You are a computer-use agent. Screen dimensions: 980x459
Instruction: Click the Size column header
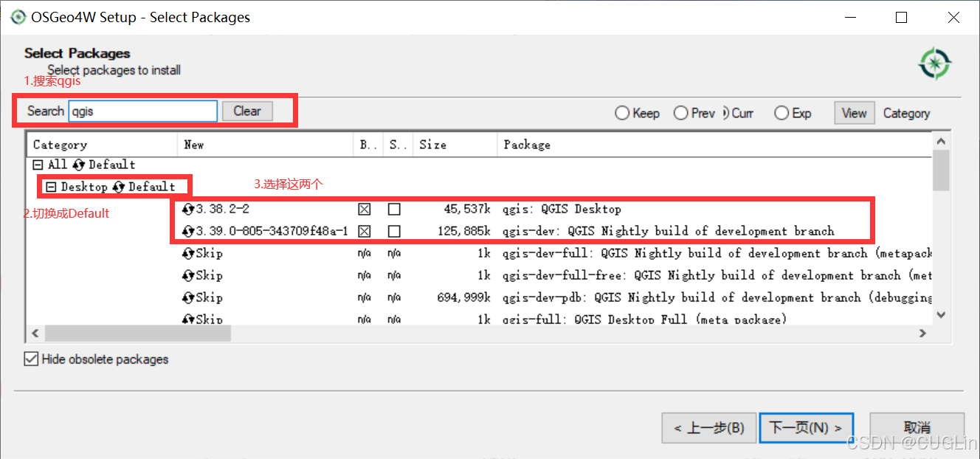click(x=455, y=145)
